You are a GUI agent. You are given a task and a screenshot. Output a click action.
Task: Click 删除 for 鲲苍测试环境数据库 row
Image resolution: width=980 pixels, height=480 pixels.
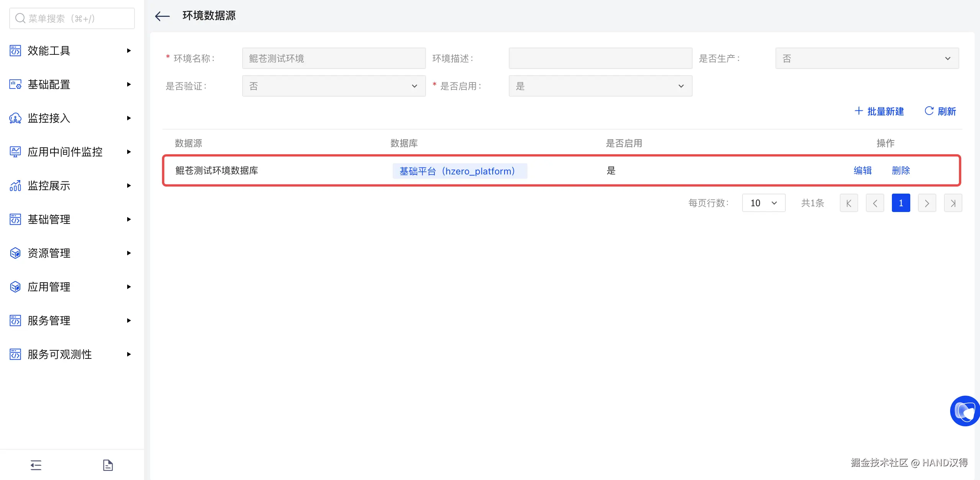pos(900,171)
